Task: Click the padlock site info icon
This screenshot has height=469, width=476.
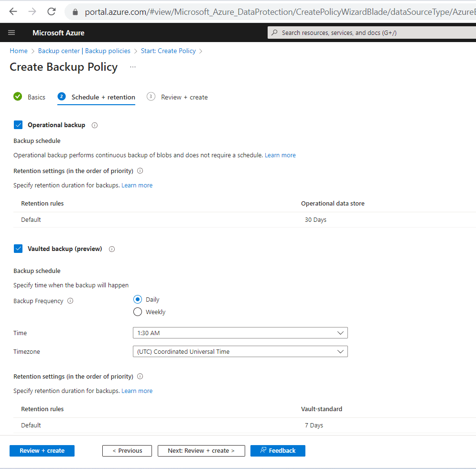Action: coord(76,12)
